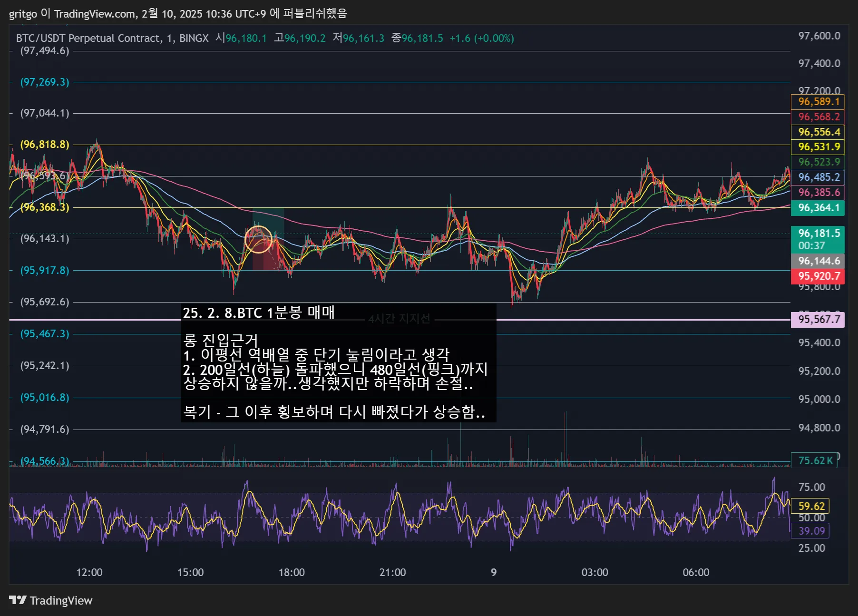Click the 15:00 time axis label
Screen dimensions: 858x616
coord(190,573)
